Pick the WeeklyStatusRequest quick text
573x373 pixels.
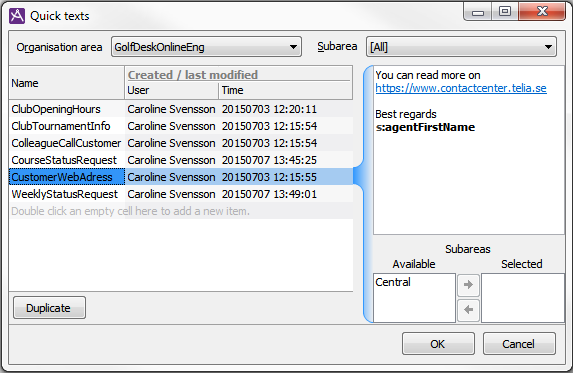pyautogui.click(x=181, y=194)
